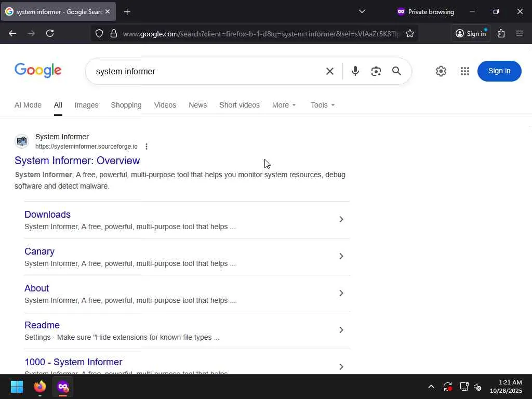532x399 pixels.
Task: Expand the Downloads sitelink chevron
Action: pos(341,219)
